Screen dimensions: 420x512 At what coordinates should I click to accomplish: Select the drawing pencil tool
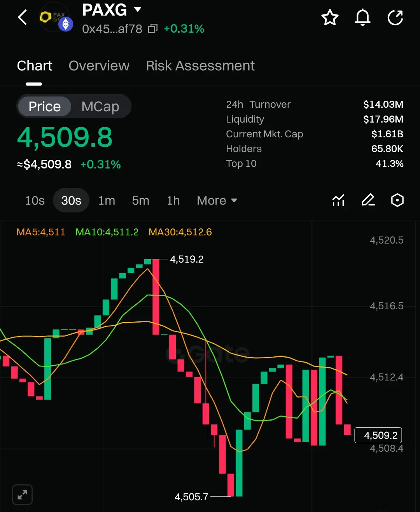[x=368, y=200]
